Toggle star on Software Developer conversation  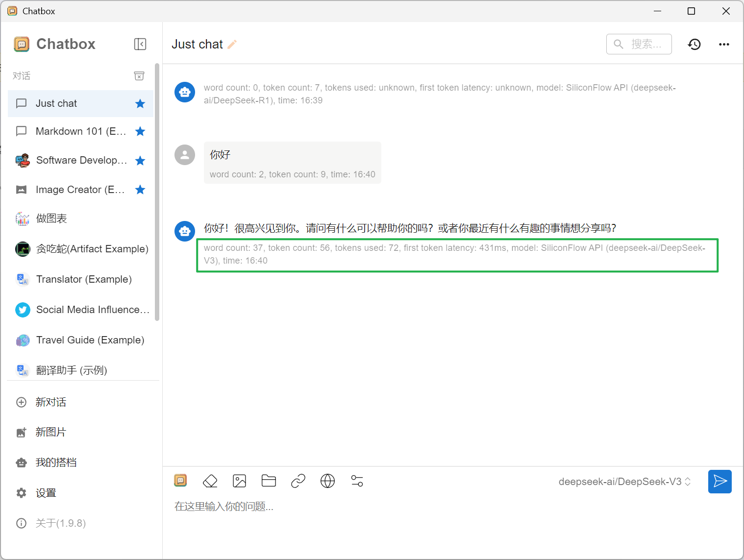[140, 161]
